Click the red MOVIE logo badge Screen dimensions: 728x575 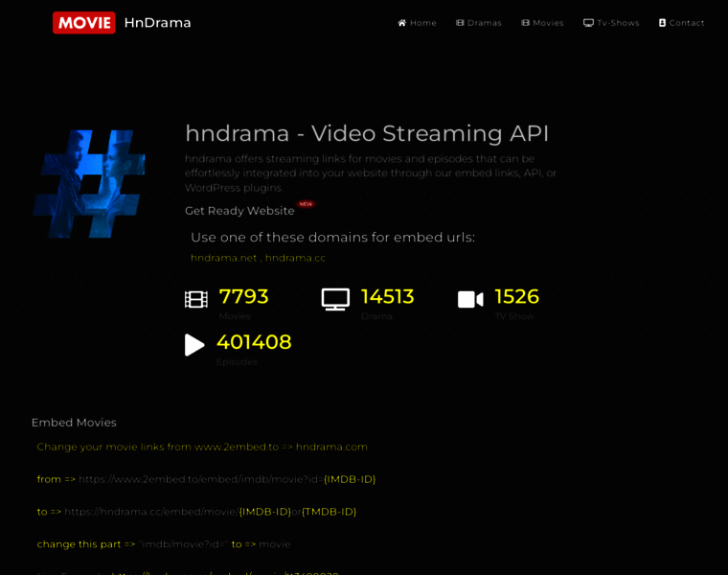[83, 23]
